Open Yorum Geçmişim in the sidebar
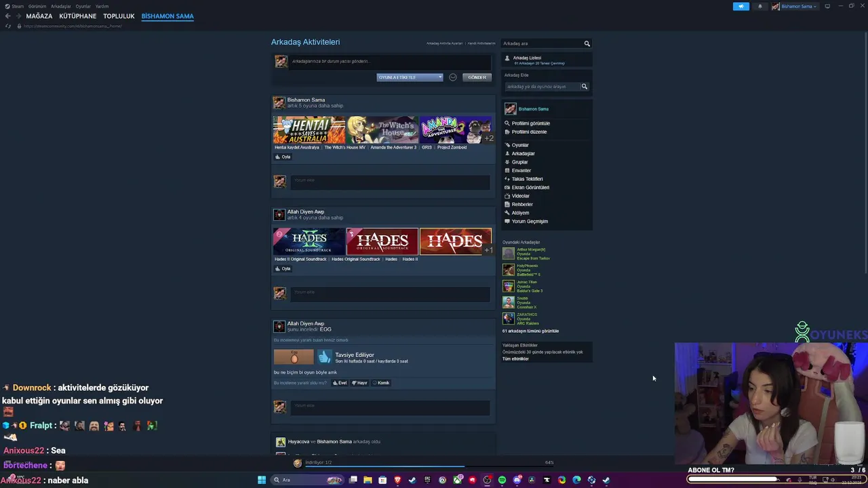 (x=530, y=221)
